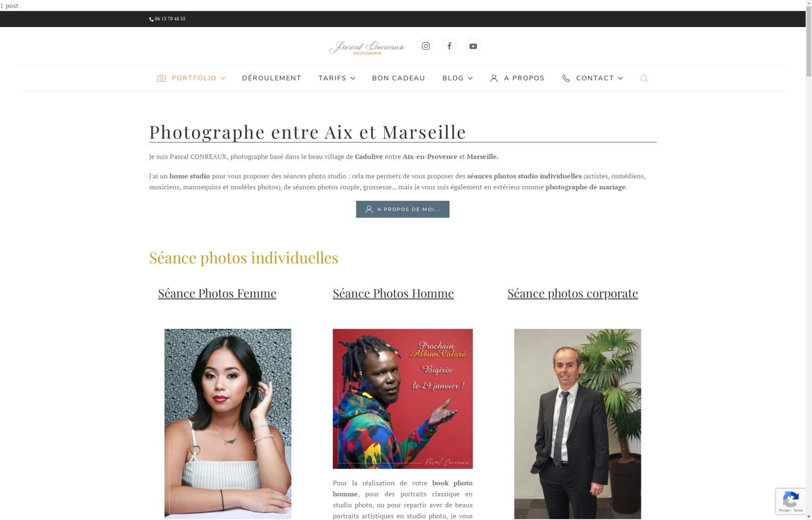Click the camera icon beside Portfolio
The image size is (812, 520).
(161, 78)
